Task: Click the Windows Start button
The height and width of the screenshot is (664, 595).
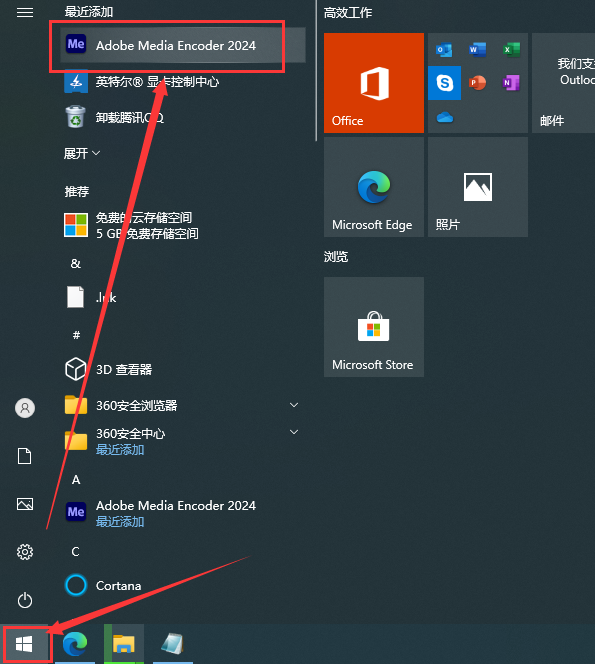Action: pyautogui.click(x=25, y=644)
